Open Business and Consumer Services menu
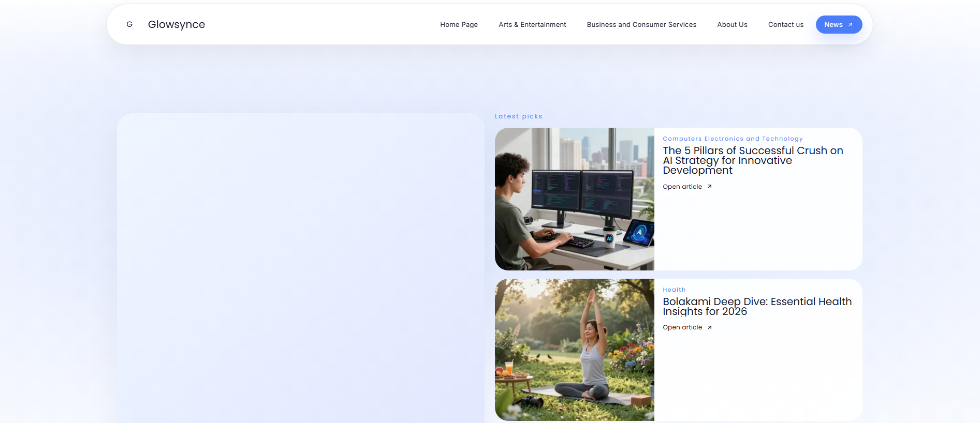Viewport: 980px width, 423px height. click(641, 24)
